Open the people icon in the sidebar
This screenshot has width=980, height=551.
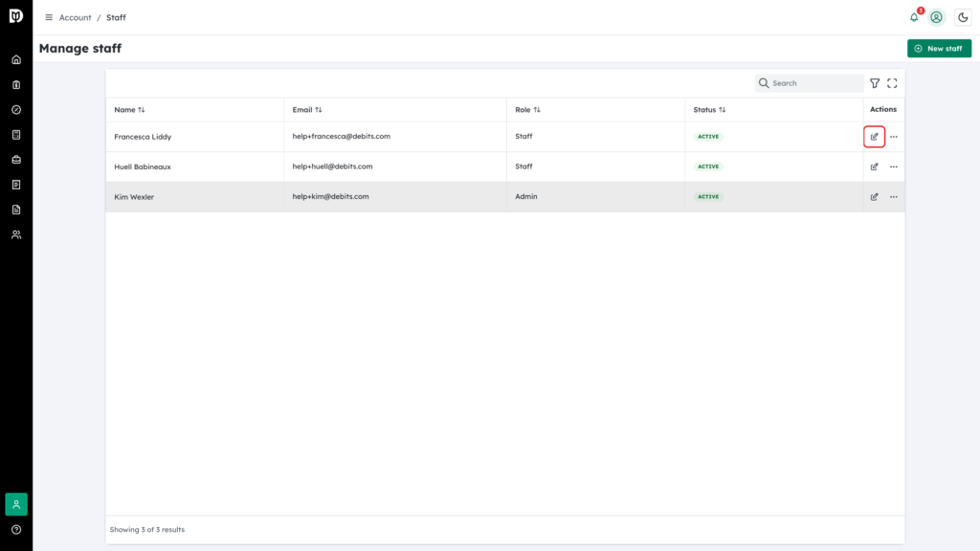click(16, 235)
